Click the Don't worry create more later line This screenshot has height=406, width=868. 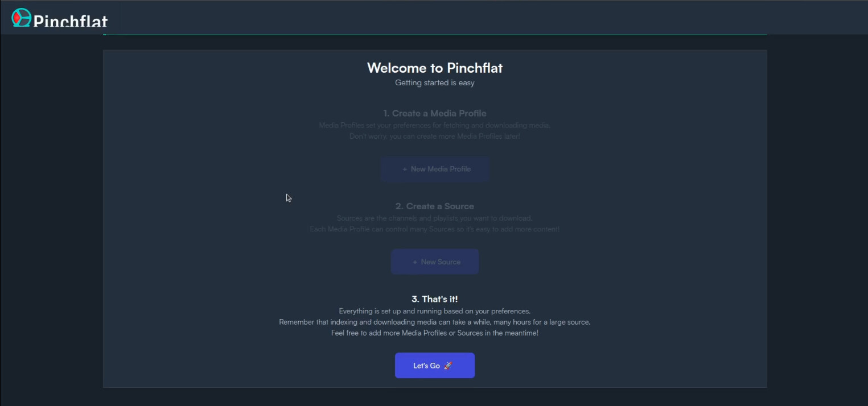pos(435,136)
